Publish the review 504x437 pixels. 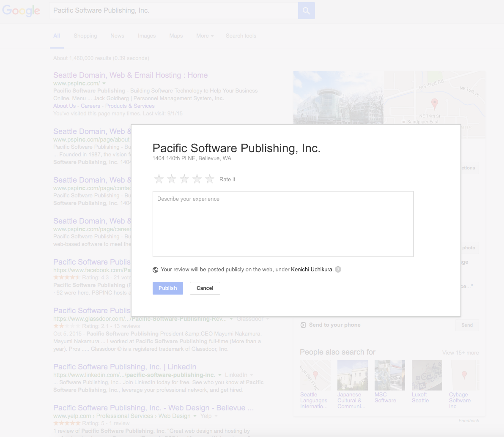pyautogui.click(x=168, y=288)
